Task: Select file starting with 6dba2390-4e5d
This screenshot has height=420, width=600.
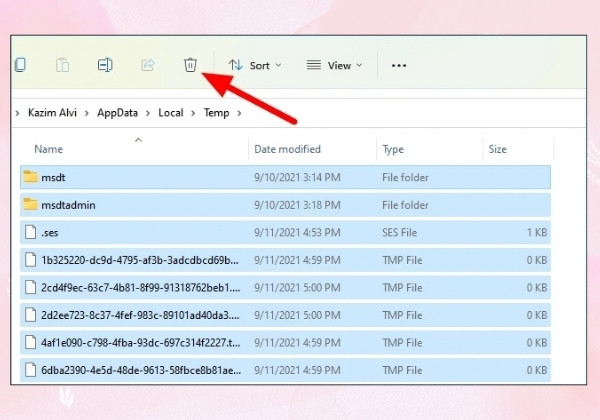Action: (x=285, y=370)
